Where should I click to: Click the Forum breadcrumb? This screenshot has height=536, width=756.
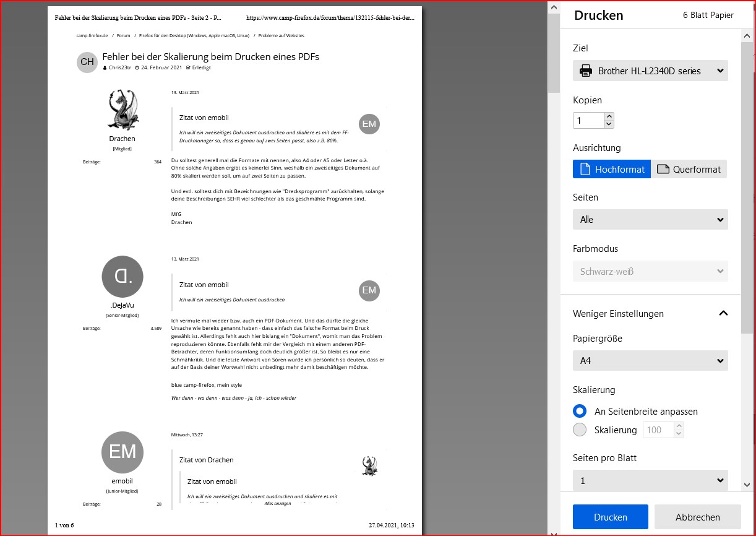(123, 36)
